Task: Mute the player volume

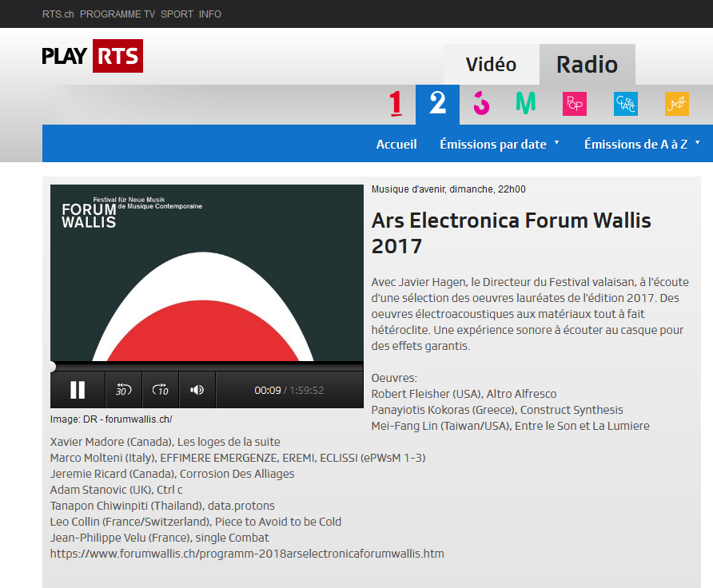Action: pyautogui.click(x=197, y=390)
